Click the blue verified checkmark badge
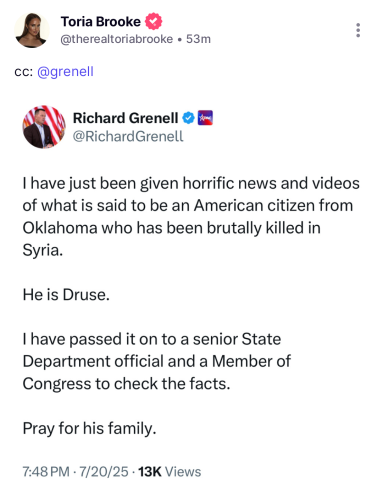Screen dimensions: 383x500 pos(188,118)
